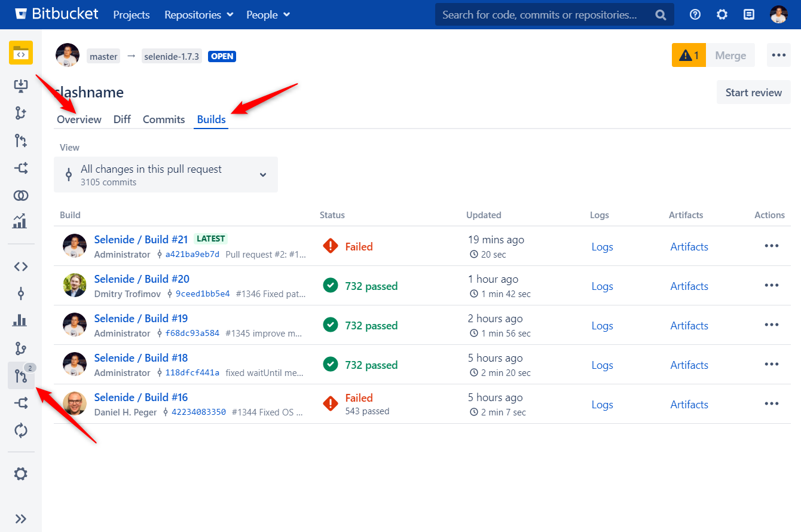The height and width of the screenshot is (532, 801).
Task: Switch to the Commits tab
Action: [164, 120]
